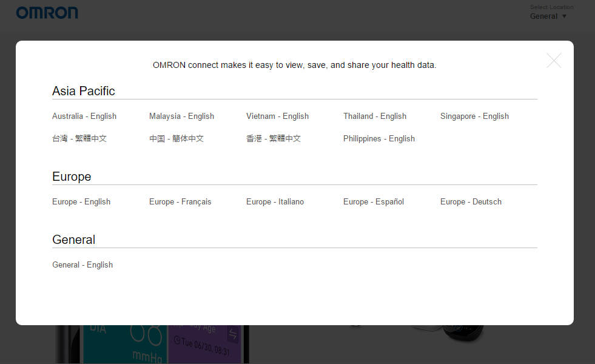Image resolution: width=595 pixels, height=364 pixels.
Task: Pick Europe - Español
Action: (x=374, y=201)
